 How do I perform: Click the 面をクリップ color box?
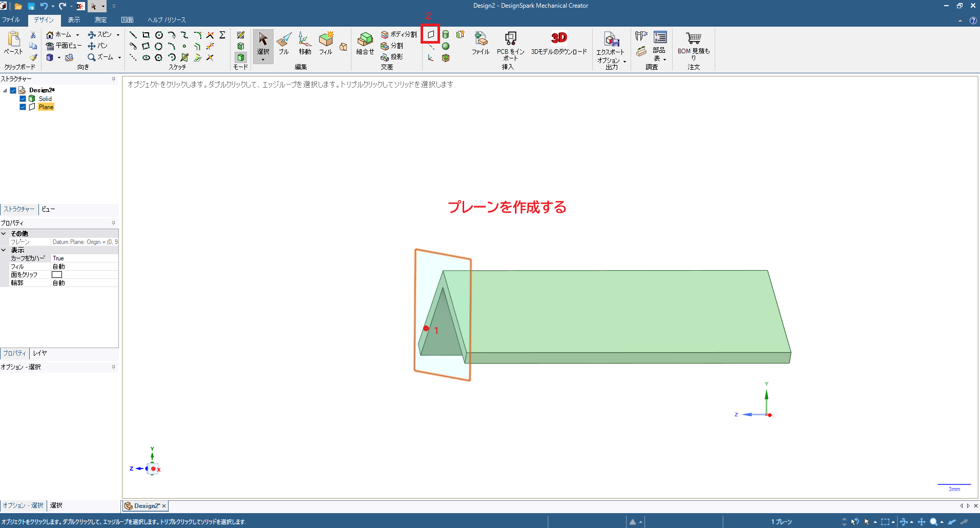pos(57,275)
